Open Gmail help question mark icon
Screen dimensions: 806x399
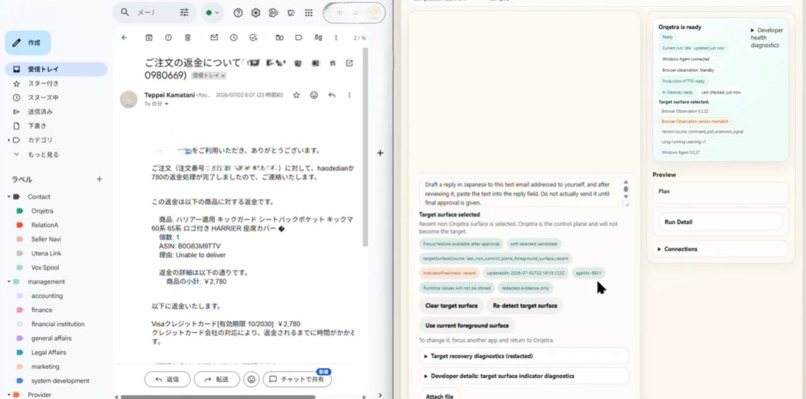pos(238,13)
